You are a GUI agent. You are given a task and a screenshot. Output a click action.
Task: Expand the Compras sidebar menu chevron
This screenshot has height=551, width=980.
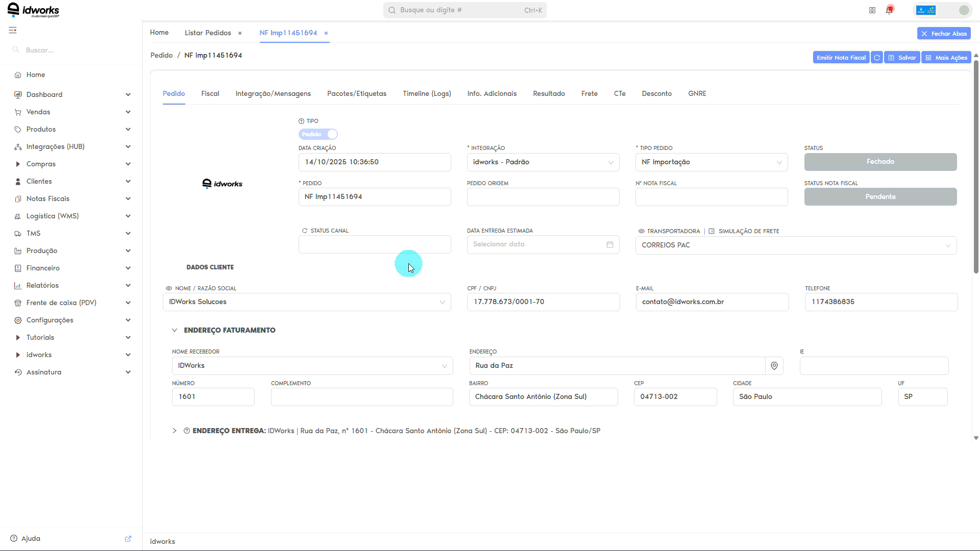coord(128,164)
